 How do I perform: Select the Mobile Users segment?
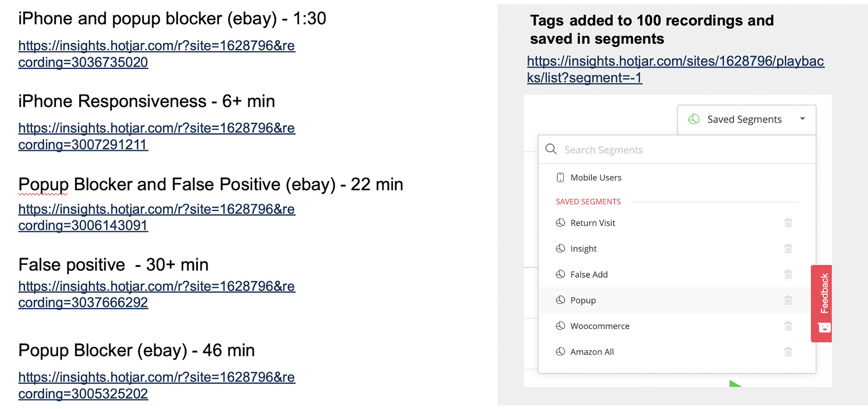click(595, 178)
